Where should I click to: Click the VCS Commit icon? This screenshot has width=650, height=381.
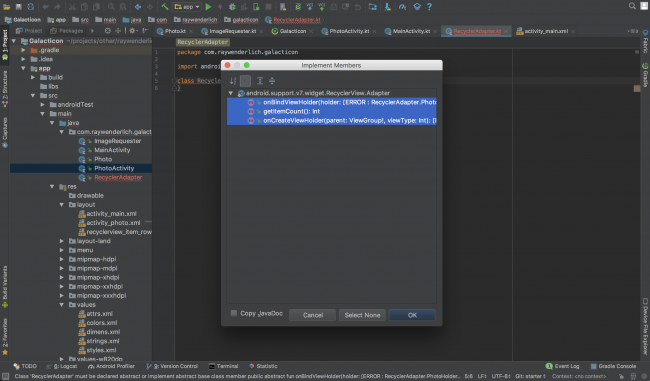321,7
